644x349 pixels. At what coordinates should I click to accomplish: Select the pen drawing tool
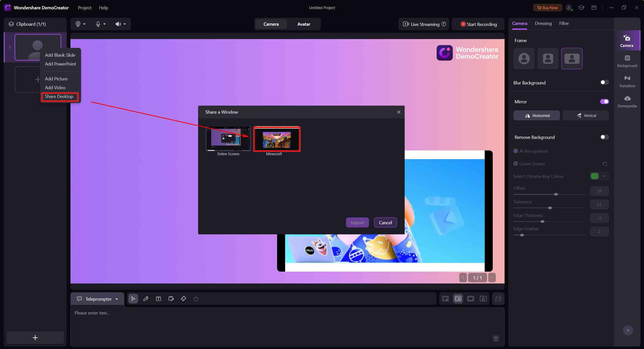click(x=145, y=299)
